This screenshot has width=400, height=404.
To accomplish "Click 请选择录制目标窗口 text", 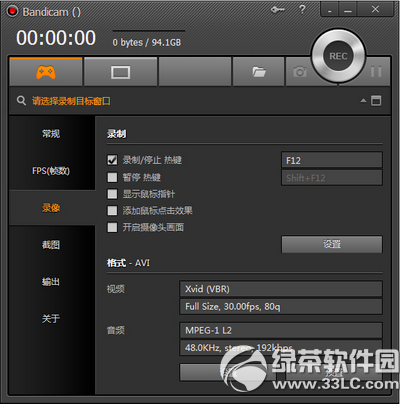I will coord(71,101).
